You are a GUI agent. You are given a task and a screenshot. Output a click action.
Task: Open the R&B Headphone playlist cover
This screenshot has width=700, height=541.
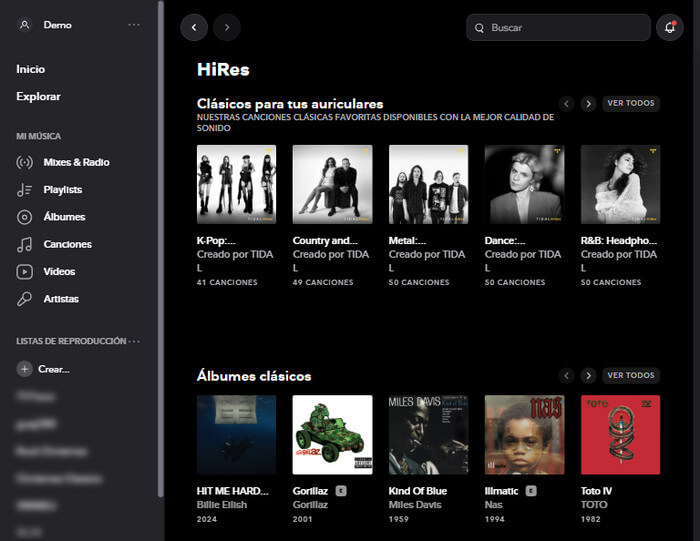coord(620,184)
